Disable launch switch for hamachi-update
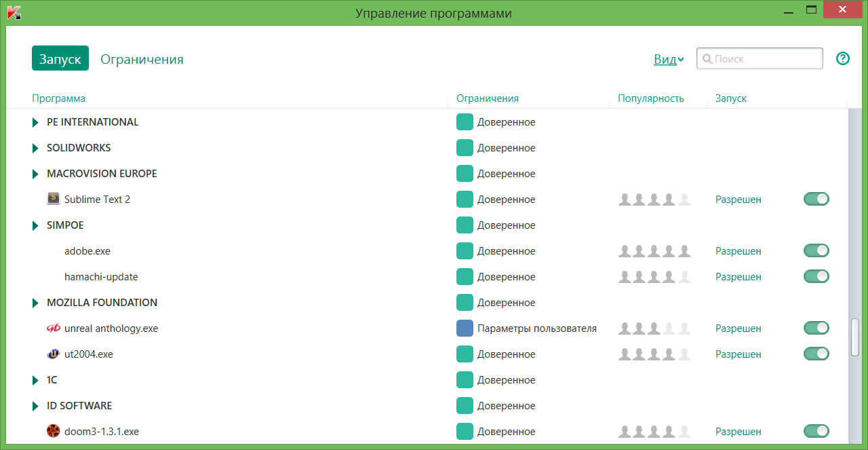The image size is (868, 450). pos(816,276)
